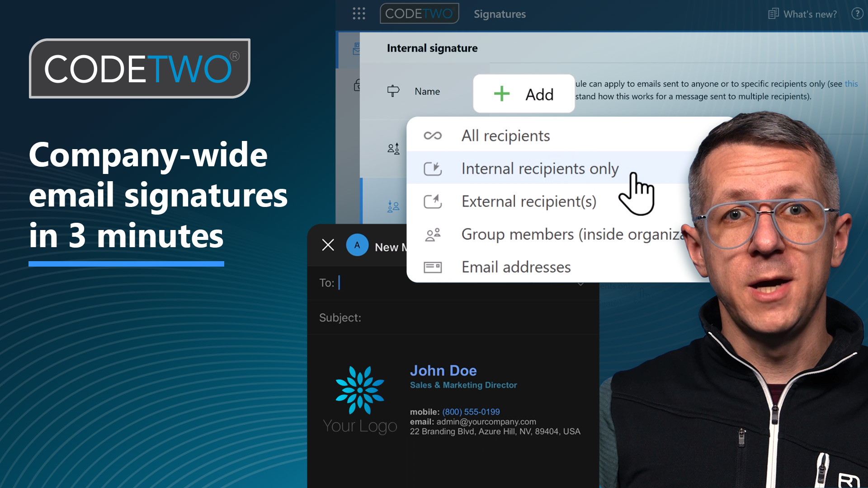Open the Name step signpost icon

[393, 91]
